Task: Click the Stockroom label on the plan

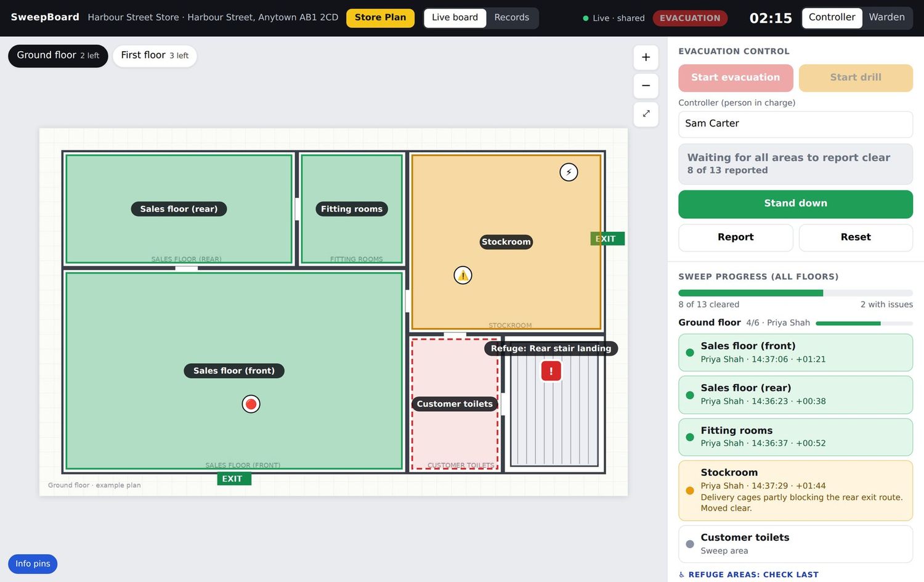Action: pyautogui.click(x=506, y=242)
